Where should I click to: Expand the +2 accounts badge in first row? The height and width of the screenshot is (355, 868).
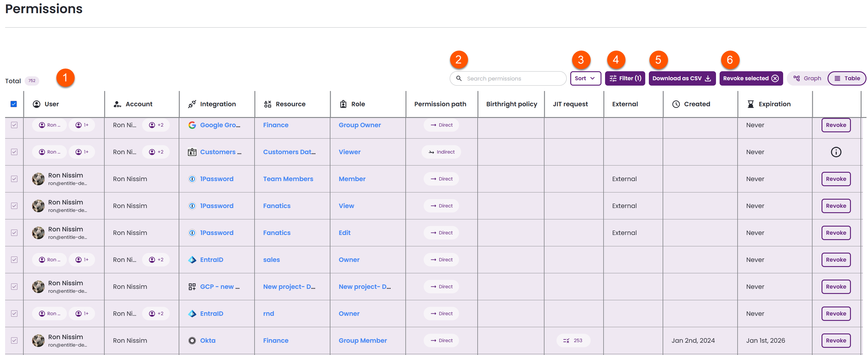coord(156,125)
